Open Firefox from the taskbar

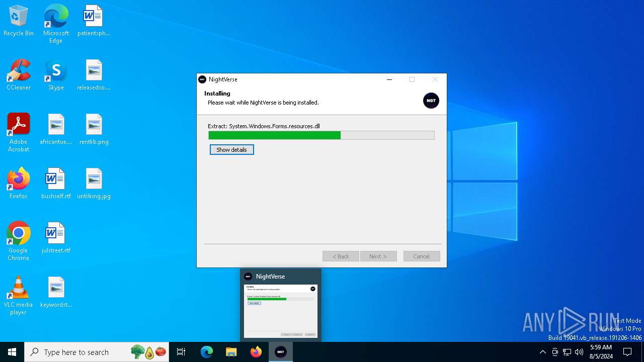[256, 352]
